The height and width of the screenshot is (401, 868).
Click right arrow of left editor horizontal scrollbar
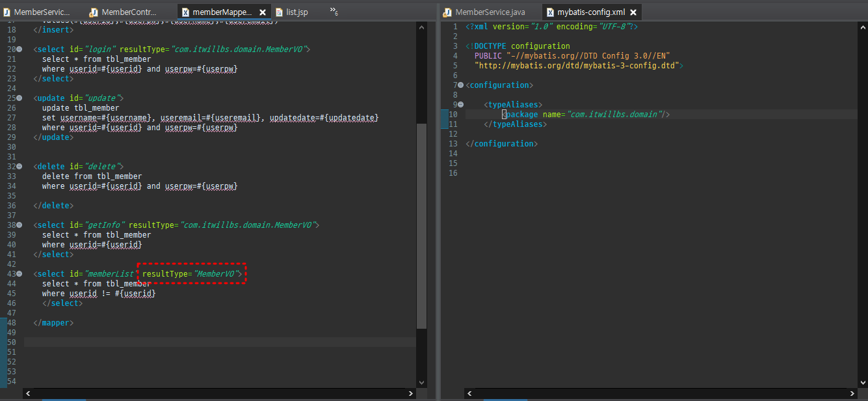point(410,393)
